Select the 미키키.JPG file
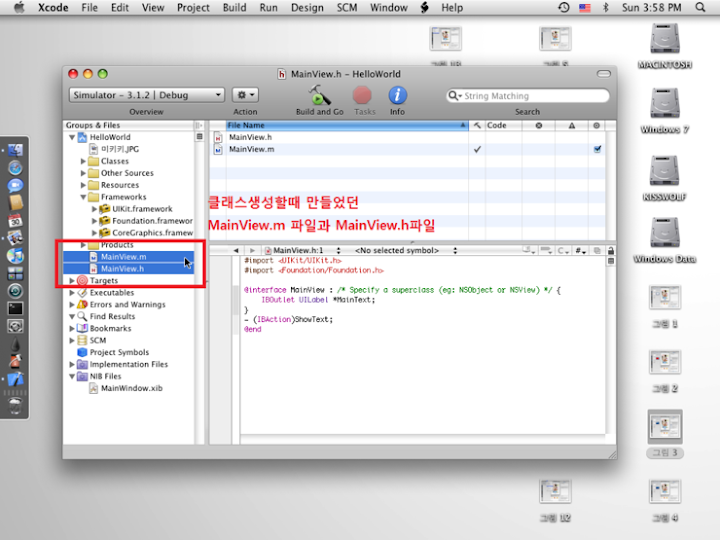This screenshot has width=720, height=540. coord(119,149)
